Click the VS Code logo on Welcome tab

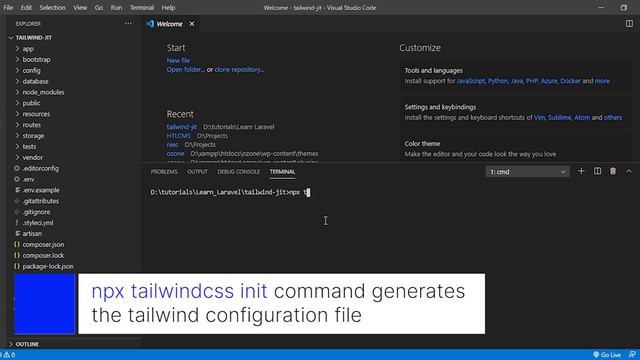pyautogui.click(x=150, y=24)
